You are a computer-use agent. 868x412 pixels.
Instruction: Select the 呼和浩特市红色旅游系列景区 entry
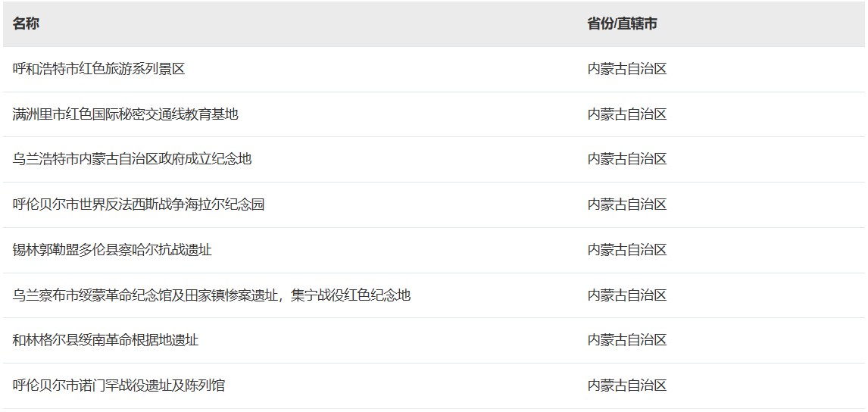tap(98, 69)
